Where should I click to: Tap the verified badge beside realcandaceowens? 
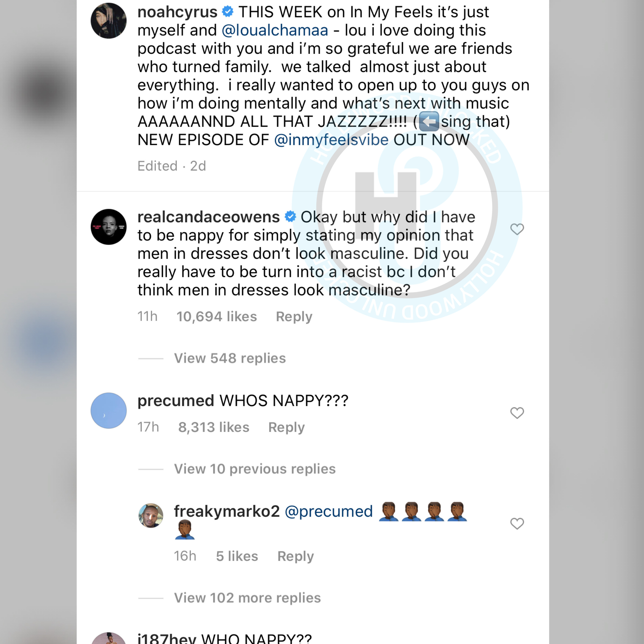[x=290, y=217]
